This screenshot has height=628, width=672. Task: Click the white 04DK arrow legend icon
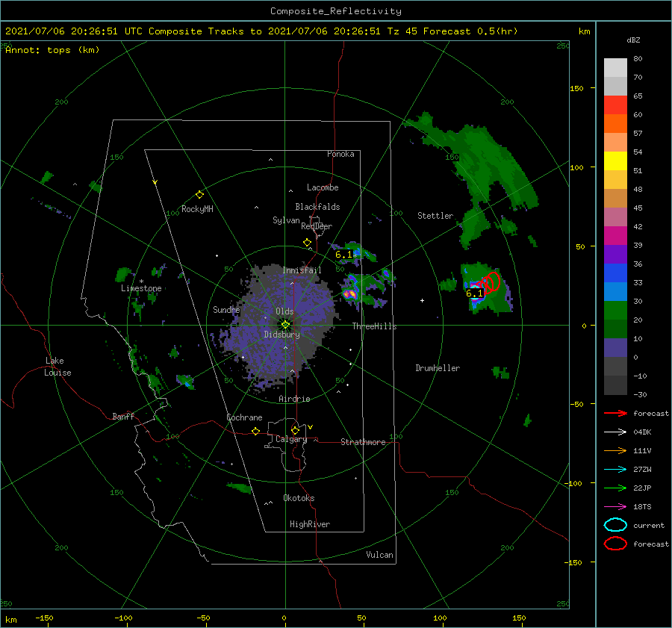615,432
